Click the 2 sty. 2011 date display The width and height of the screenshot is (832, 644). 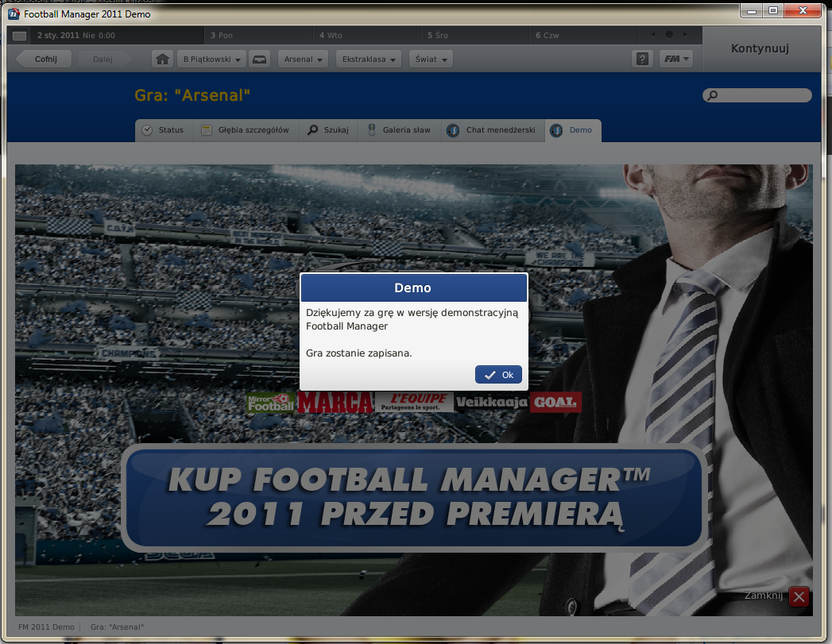(75, 36)
